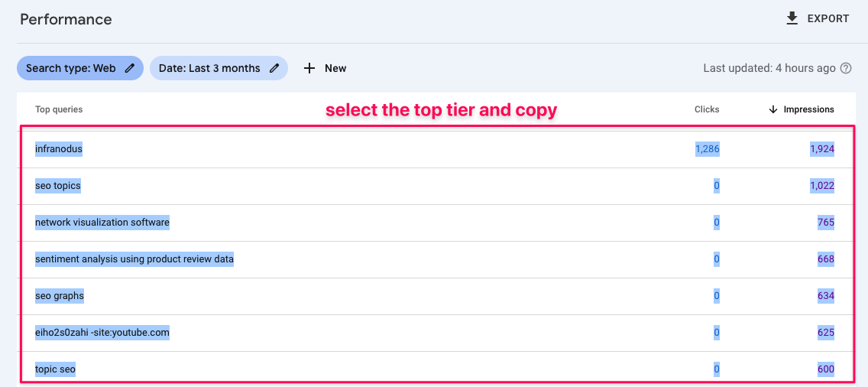Screen dimensions: 868x387
Task: Open the Date: Last 3 months chip
Action: tap(219, 68)
